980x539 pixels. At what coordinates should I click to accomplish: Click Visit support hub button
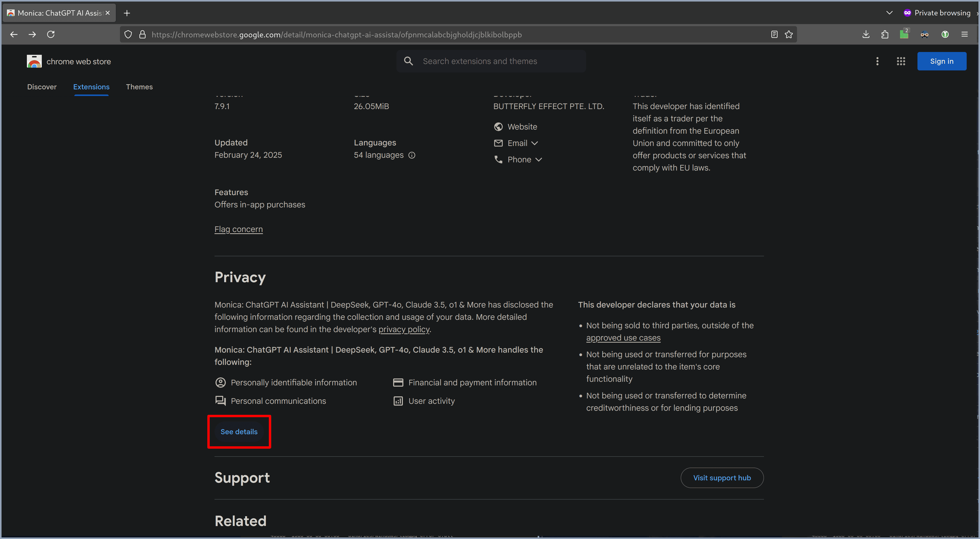pyautogui.click(x=722, y=478)
